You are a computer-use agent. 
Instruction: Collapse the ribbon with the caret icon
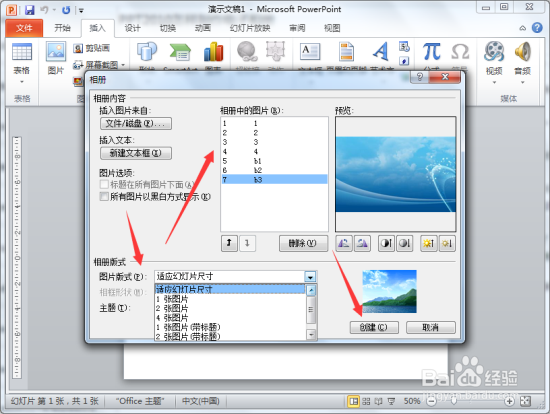523,28
